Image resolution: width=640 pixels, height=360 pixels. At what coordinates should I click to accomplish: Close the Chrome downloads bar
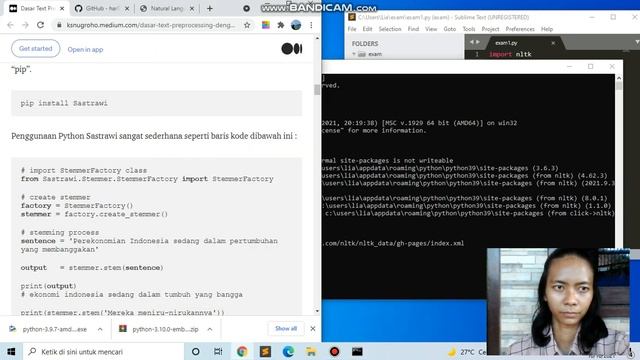(x=313, y=329)
